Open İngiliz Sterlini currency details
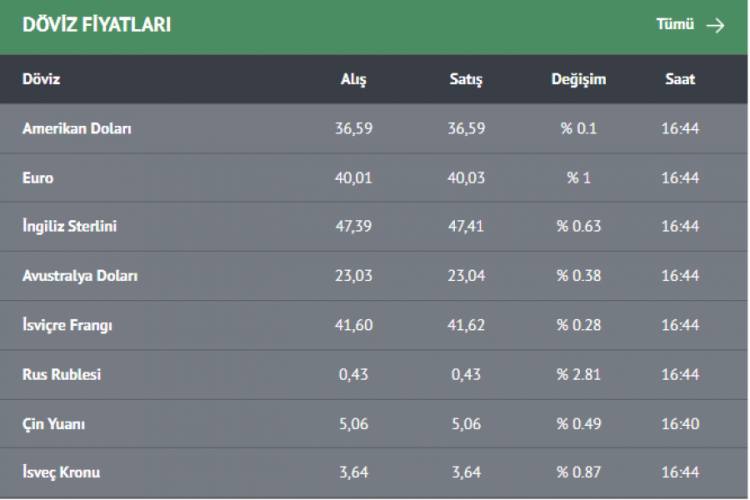The width and height of the screenshot is (750, 500). [70, 227]
